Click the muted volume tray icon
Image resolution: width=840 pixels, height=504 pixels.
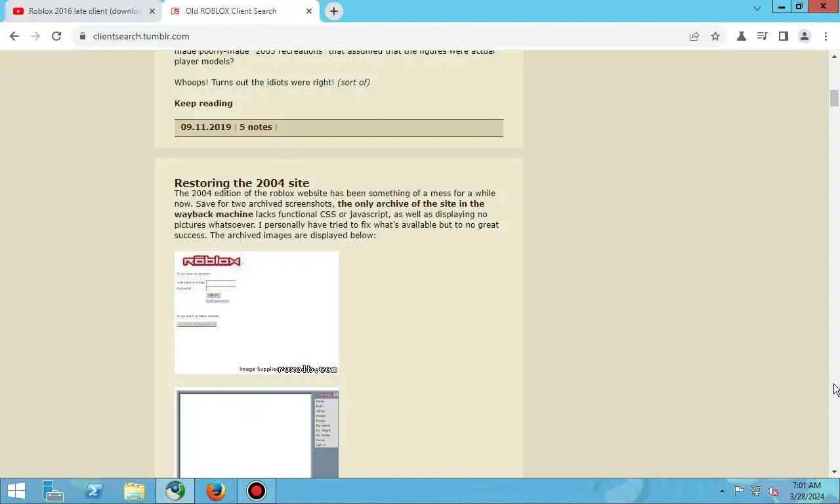[773, 491]
